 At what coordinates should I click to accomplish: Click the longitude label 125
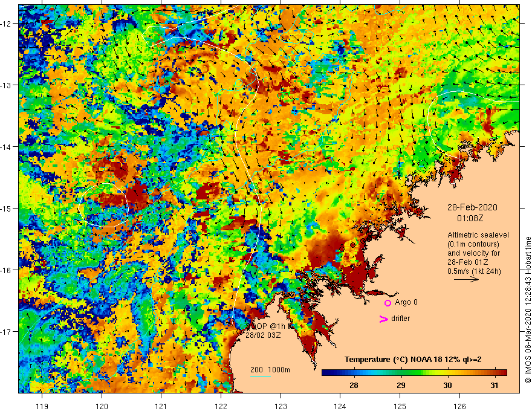coord(400,407)
